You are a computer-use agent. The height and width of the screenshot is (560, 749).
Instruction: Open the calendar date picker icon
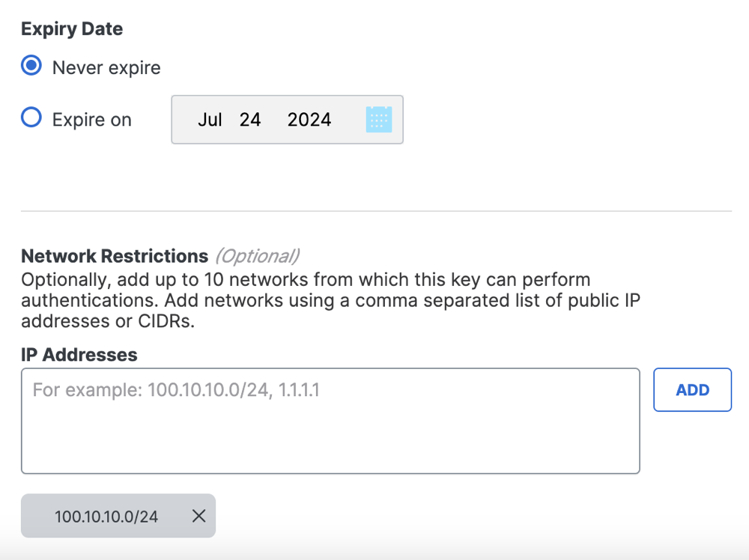379,119
